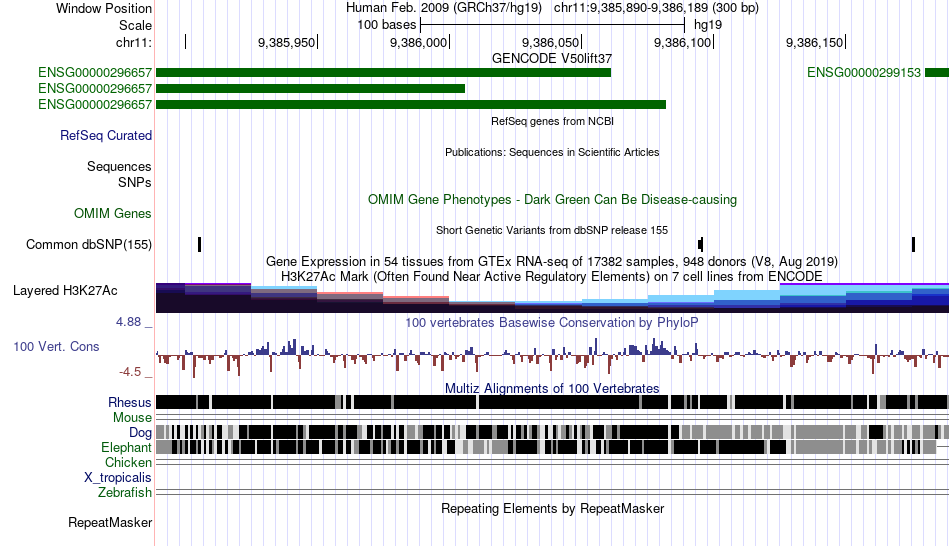Select the shortest ENSG00000296657 transcript bar
Image resolution: width=950 pixels, height=546 pixels.
(310, 88)
